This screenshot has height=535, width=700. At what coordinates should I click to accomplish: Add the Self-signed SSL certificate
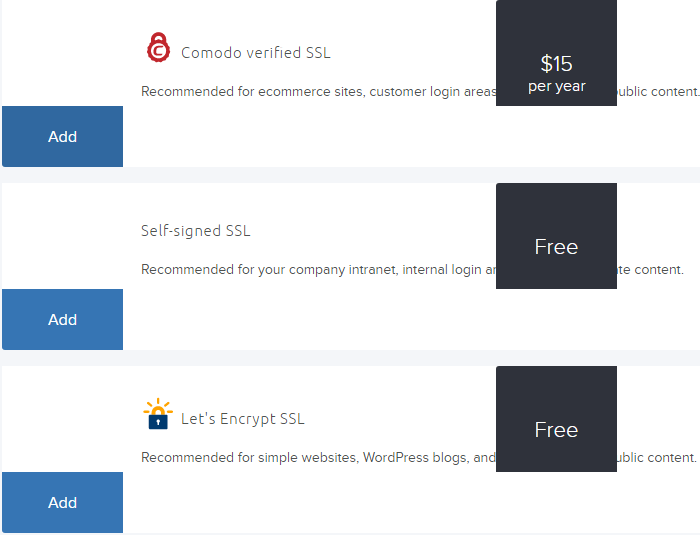(x=62, y=320)
